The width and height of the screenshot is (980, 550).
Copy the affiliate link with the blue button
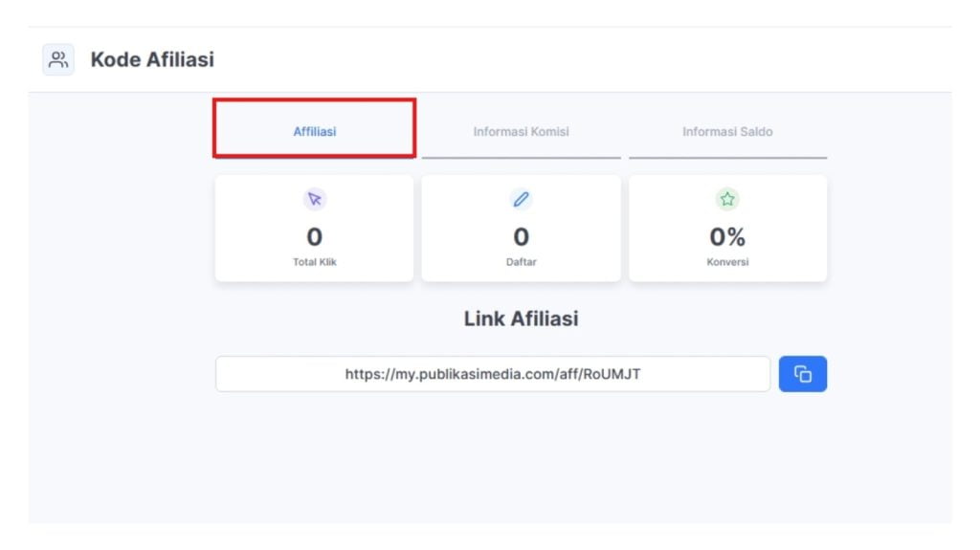pyautogui.click(x=803, y=374)
